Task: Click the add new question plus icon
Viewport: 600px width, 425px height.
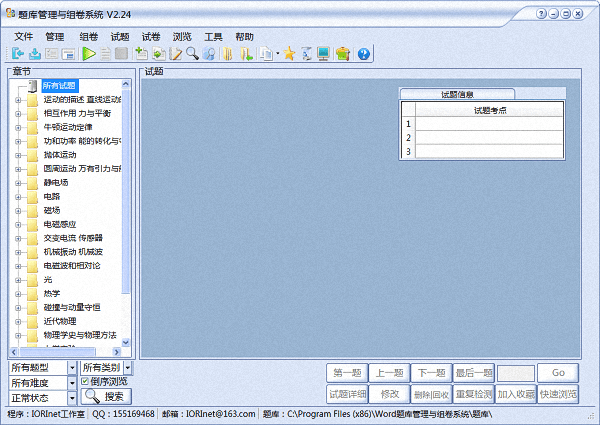Action: click(x=141, y=53)
